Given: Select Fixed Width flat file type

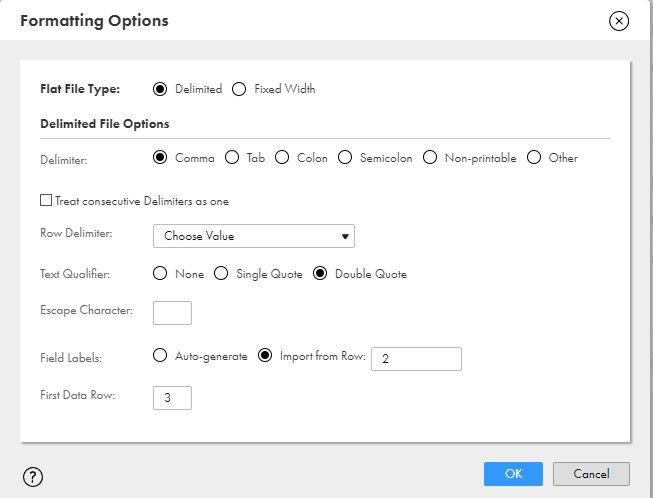Looking at the screenshot, I should (x=239, y=89).
